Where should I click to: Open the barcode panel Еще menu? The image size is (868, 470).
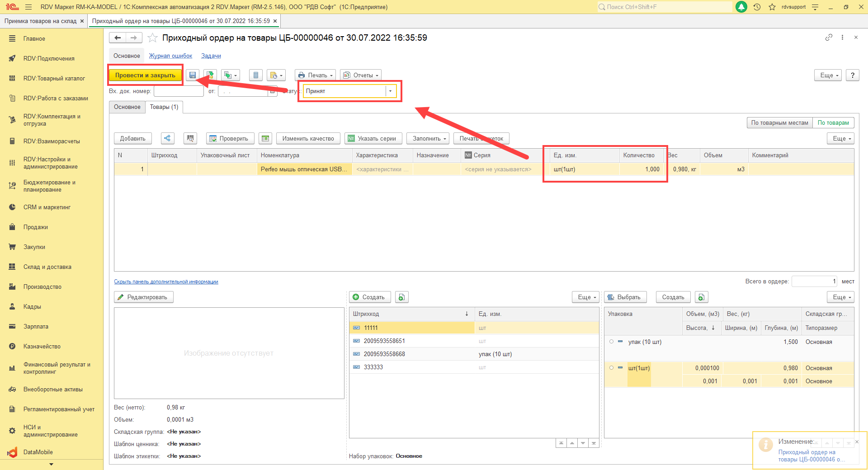click(586, 297)
